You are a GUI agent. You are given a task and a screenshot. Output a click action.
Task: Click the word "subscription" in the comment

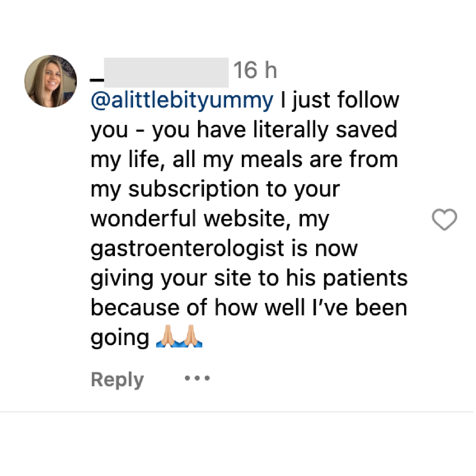coord(193,190)
